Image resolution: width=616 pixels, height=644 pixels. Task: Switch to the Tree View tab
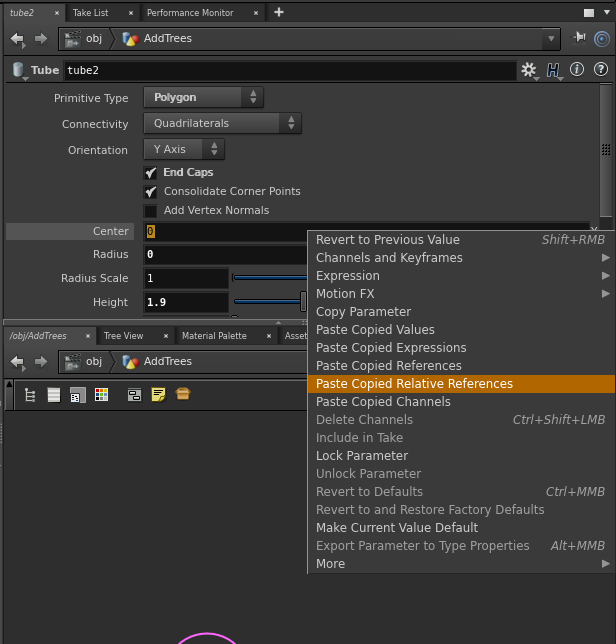(123, 336)
